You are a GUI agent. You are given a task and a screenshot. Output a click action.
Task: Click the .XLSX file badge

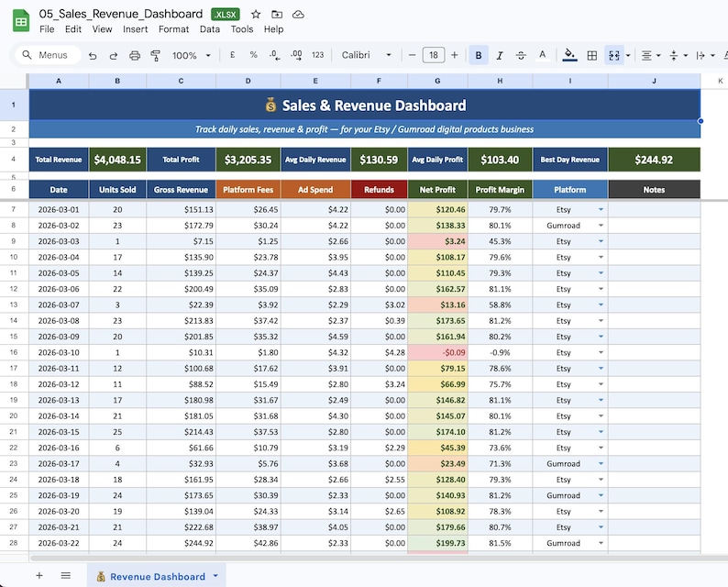226,15
